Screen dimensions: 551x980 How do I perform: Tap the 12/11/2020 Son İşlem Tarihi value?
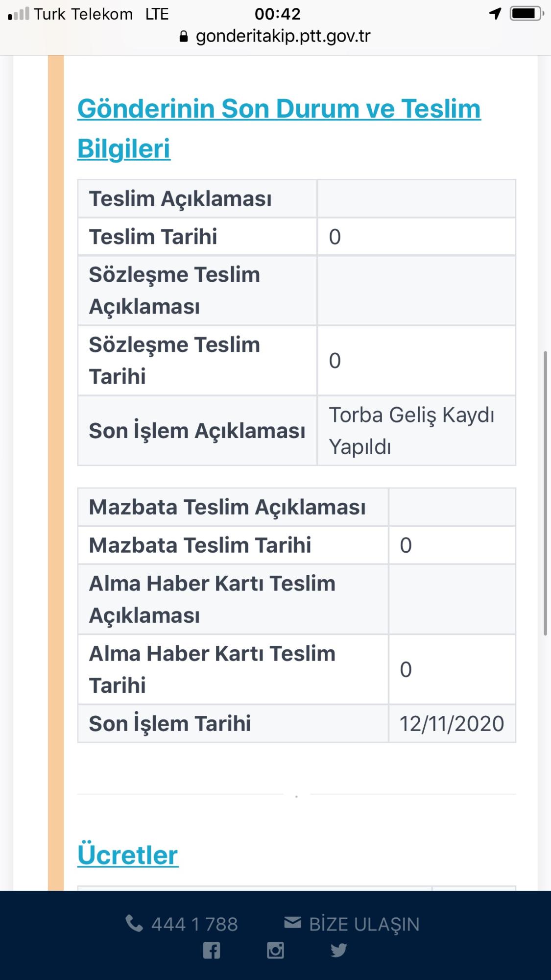(x=452, y=724)
